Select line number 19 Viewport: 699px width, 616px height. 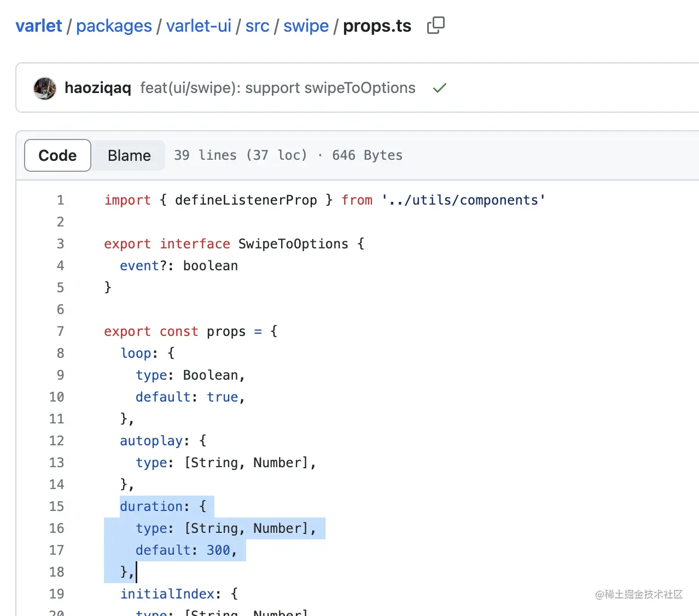click(x=56, y=594)
